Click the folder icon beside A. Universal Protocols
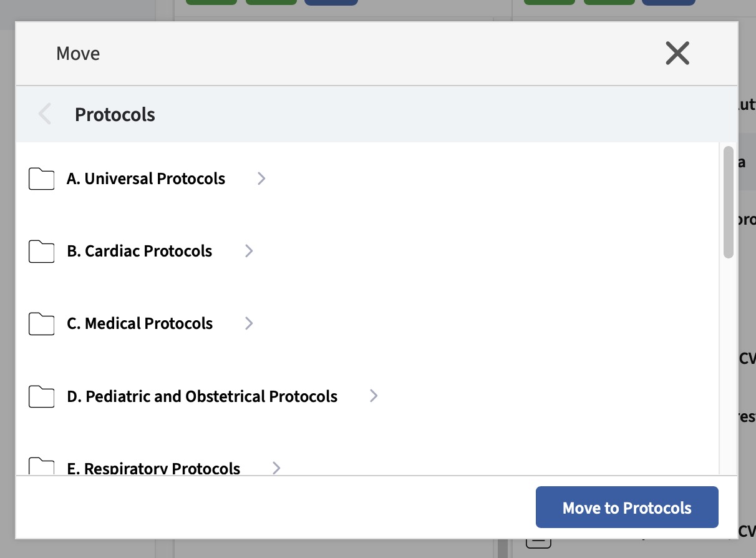Image resolution: width=756 pixels, height=558 pixels. [x=41, y=179]
